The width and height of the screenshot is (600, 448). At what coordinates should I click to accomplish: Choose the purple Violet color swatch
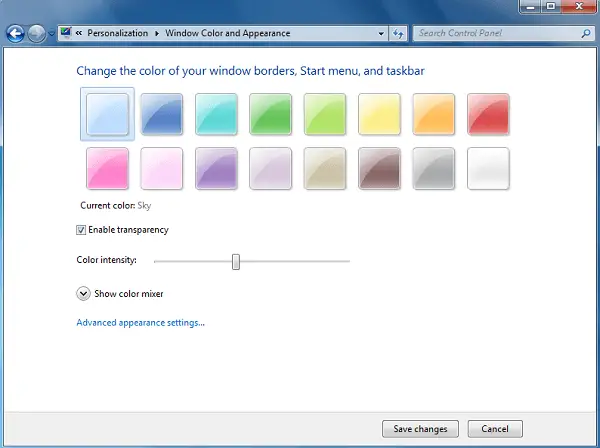coord(216,168)
